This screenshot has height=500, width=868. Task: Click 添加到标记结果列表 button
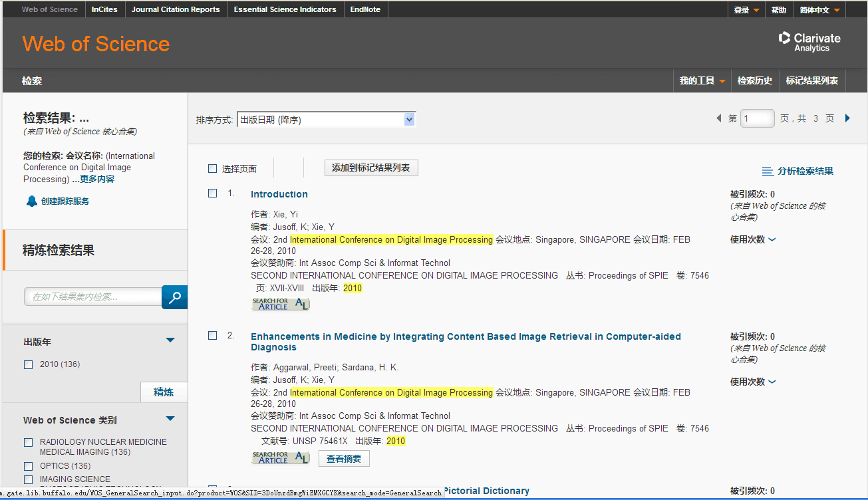point(371,168)
